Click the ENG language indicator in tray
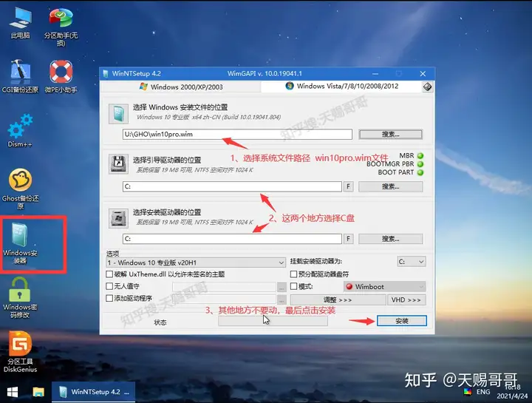The image size is (532, 403). [483, 392]
